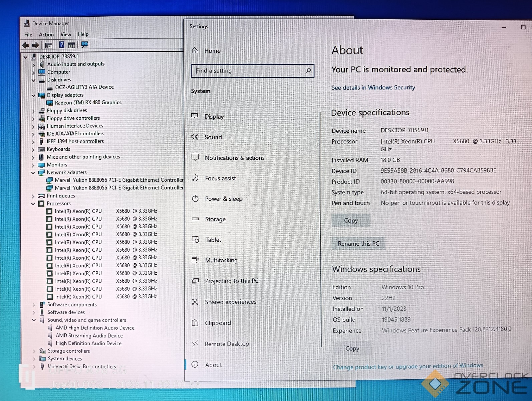Viewport: 532px width, 401px height.
Task: Click the Back arrow in Device Manager toolbar
Action: (26, 45)
